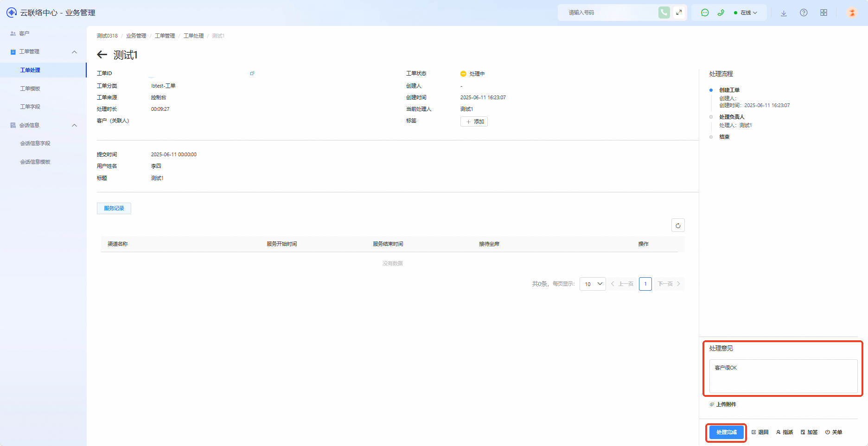The height and width of the screenshot is (446, 868).
Task: Click the 处理完成 button
Action: tap(726, 432)
